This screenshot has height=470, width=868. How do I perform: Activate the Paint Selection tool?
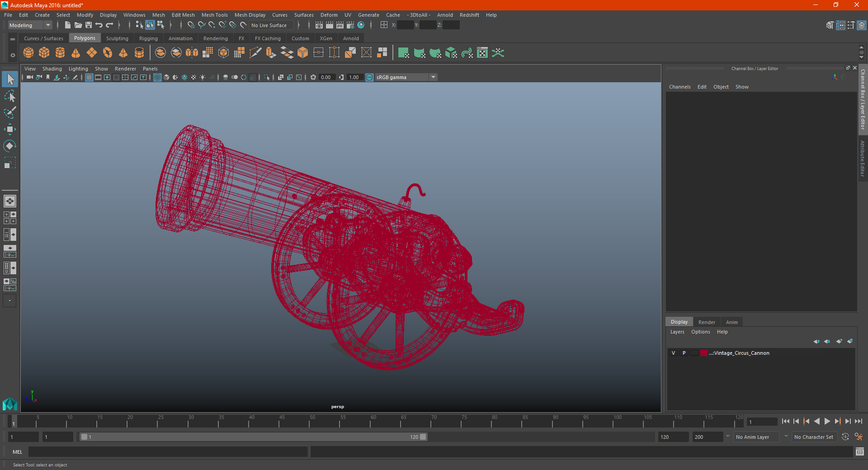10,113
